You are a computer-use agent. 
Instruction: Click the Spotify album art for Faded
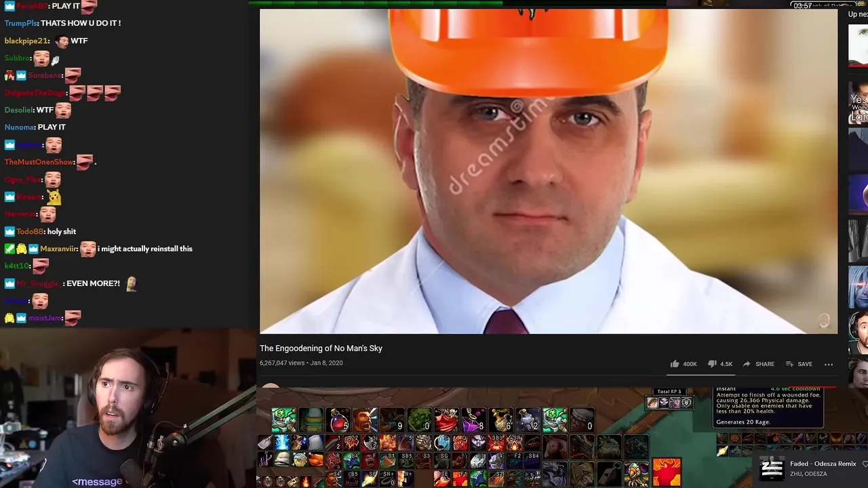coord(772,468)
